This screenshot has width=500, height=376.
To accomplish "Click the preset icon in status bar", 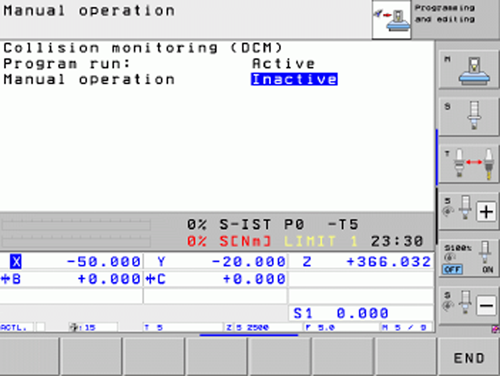I will coord(74,327).
